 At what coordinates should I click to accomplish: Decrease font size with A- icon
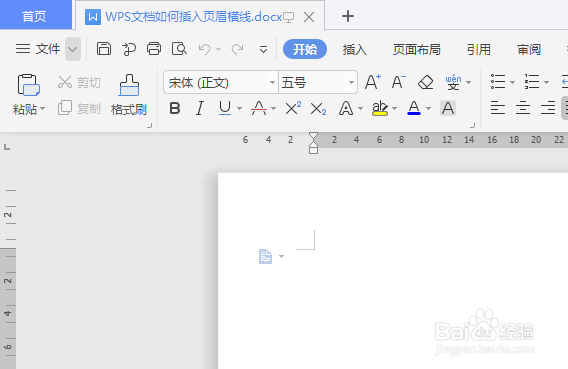point(398,82)
